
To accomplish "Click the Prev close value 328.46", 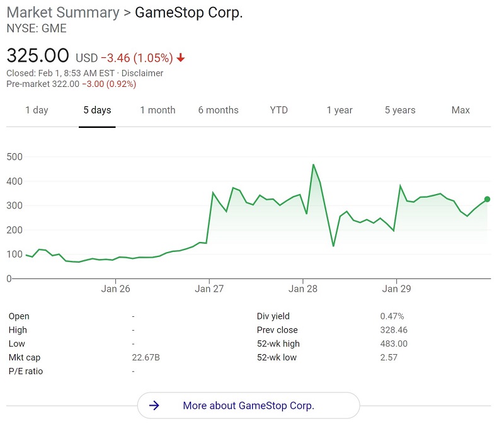I will click(394, 330).
